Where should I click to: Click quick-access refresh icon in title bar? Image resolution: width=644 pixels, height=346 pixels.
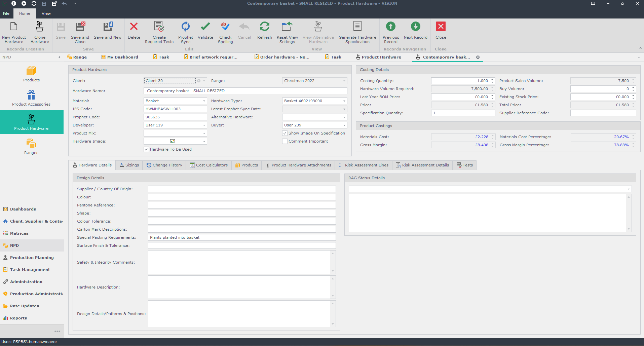click(34, 3)
